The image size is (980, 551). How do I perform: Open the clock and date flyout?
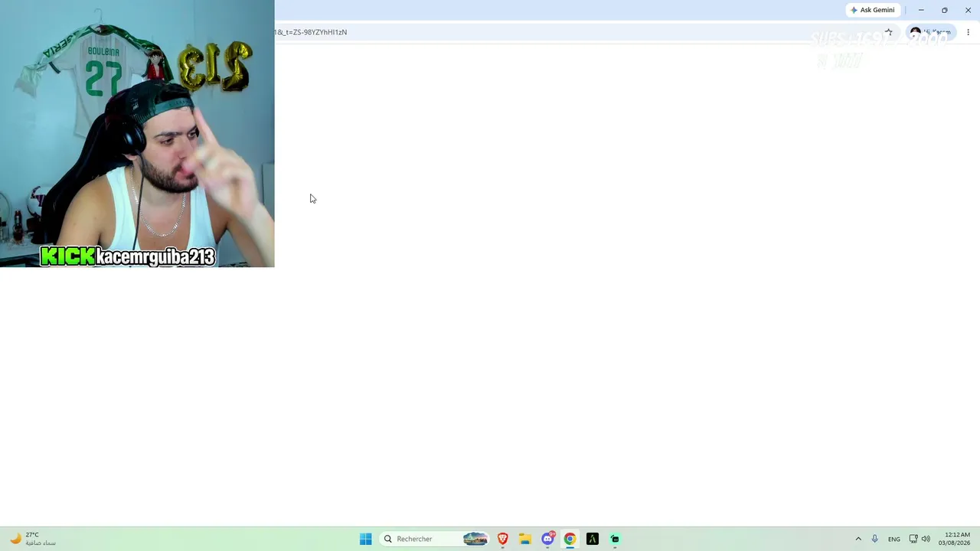[x=955, y=539]
